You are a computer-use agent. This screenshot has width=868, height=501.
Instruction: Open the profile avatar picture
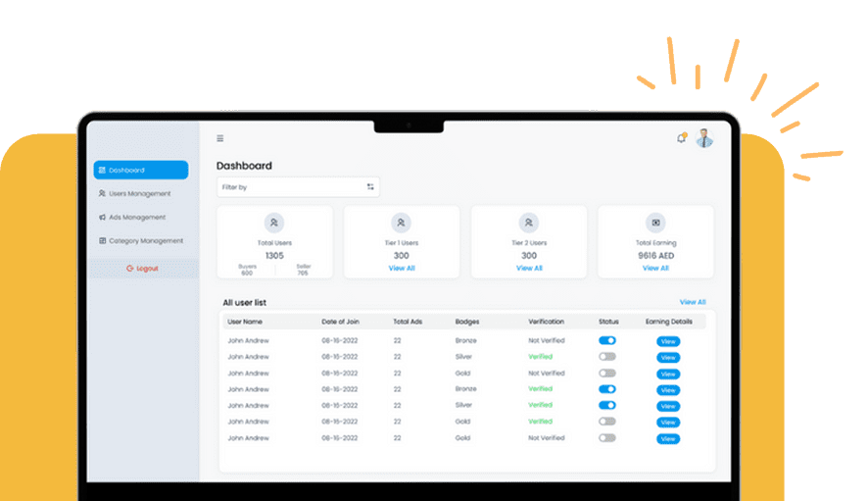(x=704, y=138)
